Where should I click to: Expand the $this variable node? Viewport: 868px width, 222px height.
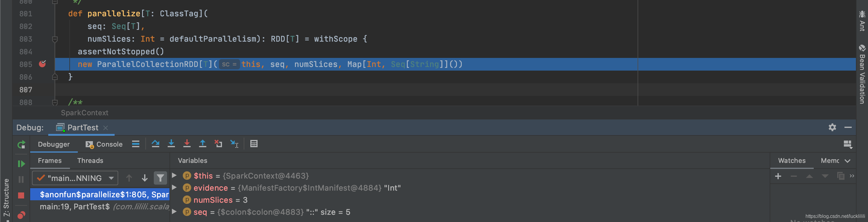[174, 175]
